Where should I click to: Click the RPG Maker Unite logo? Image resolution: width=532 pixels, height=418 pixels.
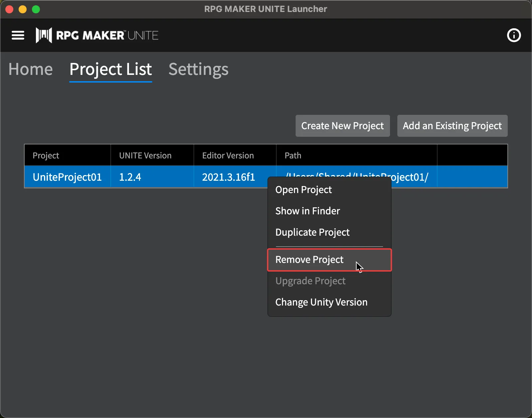click(x=97, y=35)
